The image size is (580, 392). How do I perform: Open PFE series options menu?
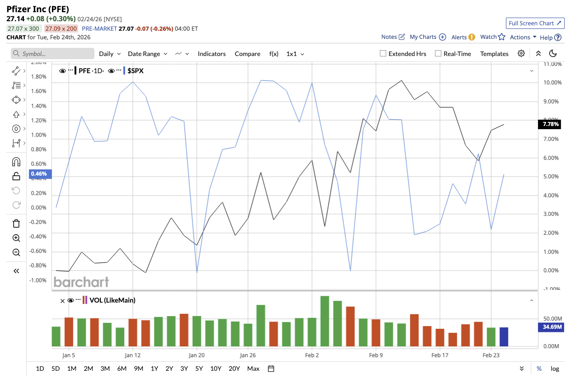pyautogui.click(x=71, y=70)
